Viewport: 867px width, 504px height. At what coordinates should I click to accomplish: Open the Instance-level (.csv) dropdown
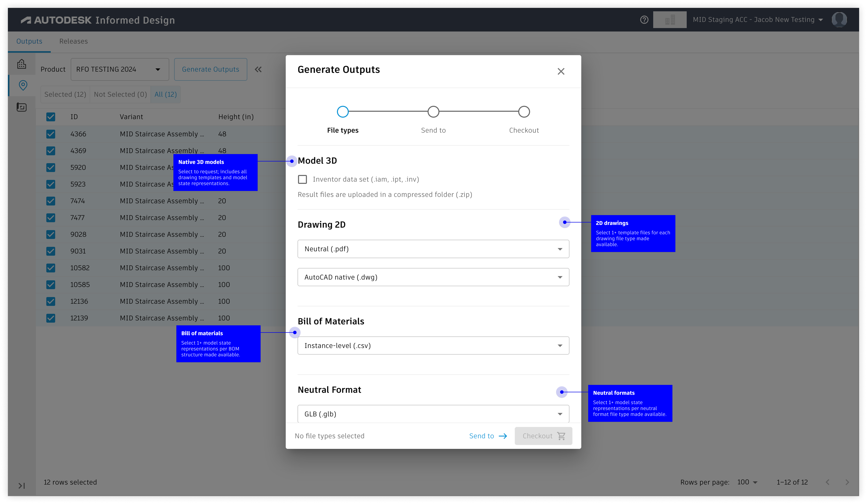pyautogui.click(x=433, y=346)
